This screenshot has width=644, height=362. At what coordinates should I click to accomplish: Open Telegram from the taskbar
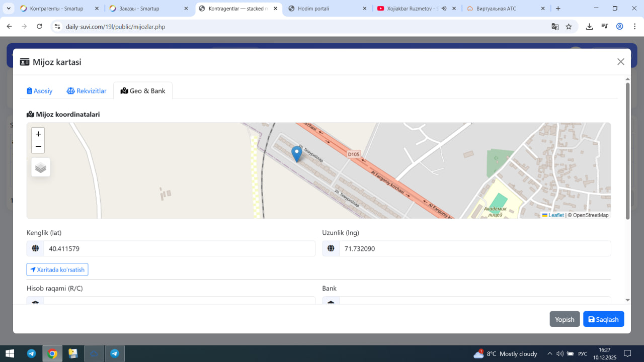[31, 353]
